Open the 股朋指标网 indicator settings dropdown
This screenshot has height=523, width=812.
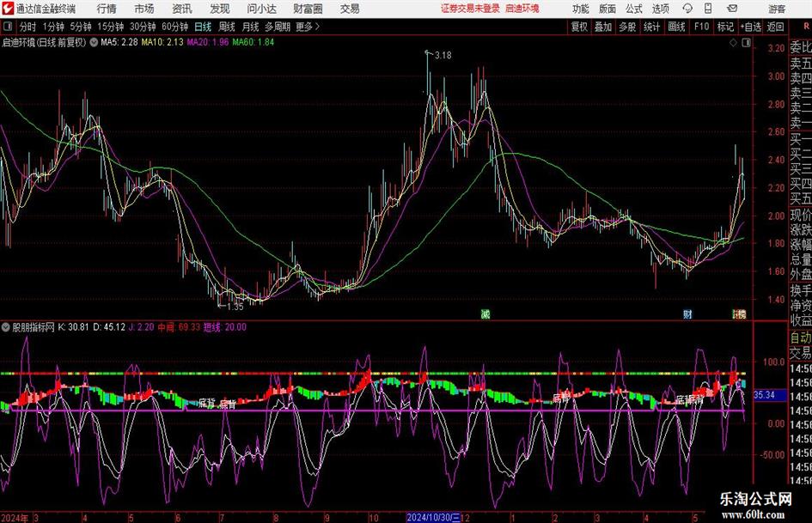7,327
